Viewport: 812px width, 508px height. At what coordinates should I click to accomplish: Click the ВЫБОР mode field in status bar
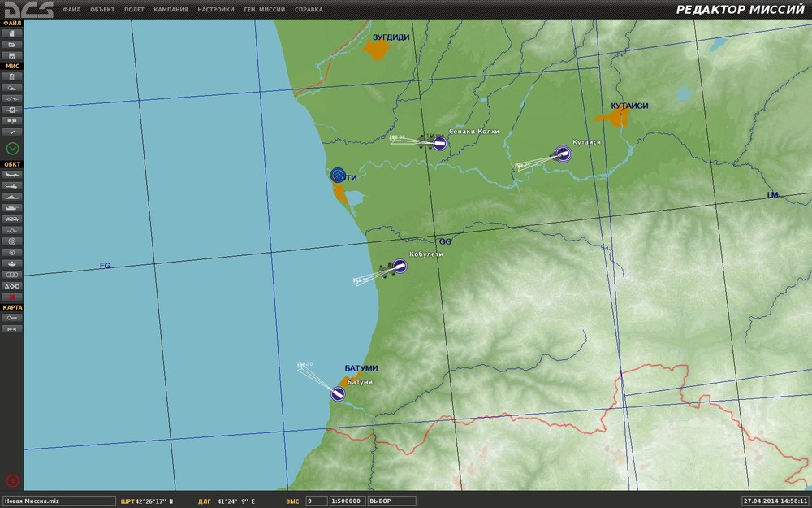[x=391, y=501]
